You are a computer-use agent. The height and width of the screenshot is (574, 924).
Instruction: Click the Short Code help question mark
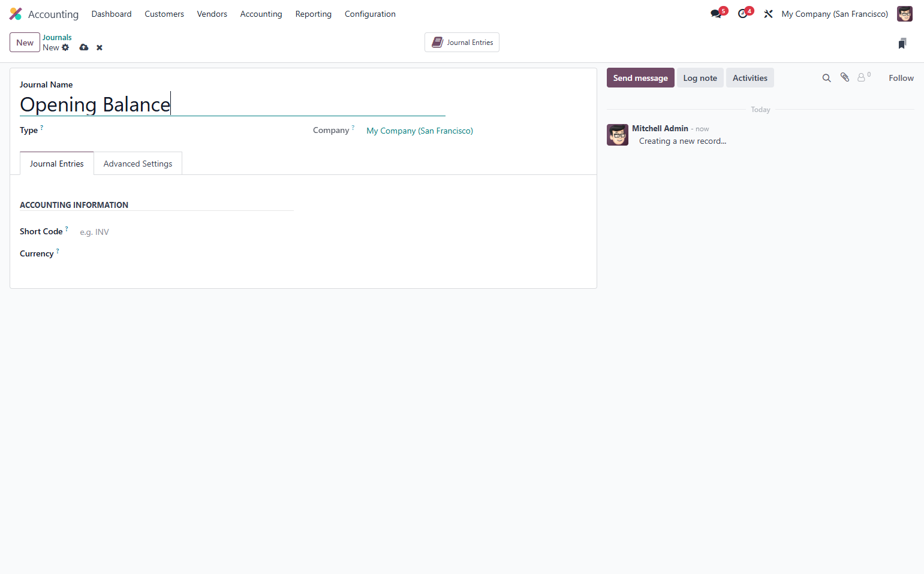(67, 228)
